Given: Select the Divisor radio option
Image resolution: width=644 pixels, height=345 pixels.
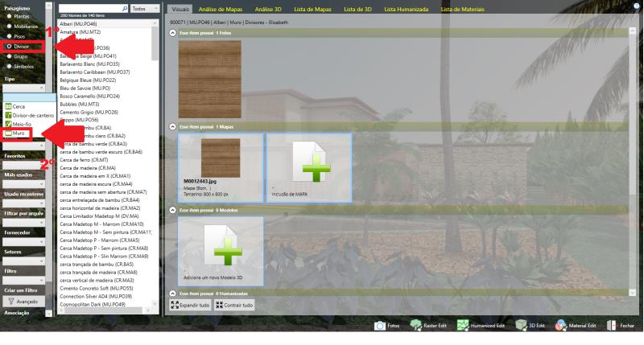Looking at the screenshot, I should click(x=9, y=47).
